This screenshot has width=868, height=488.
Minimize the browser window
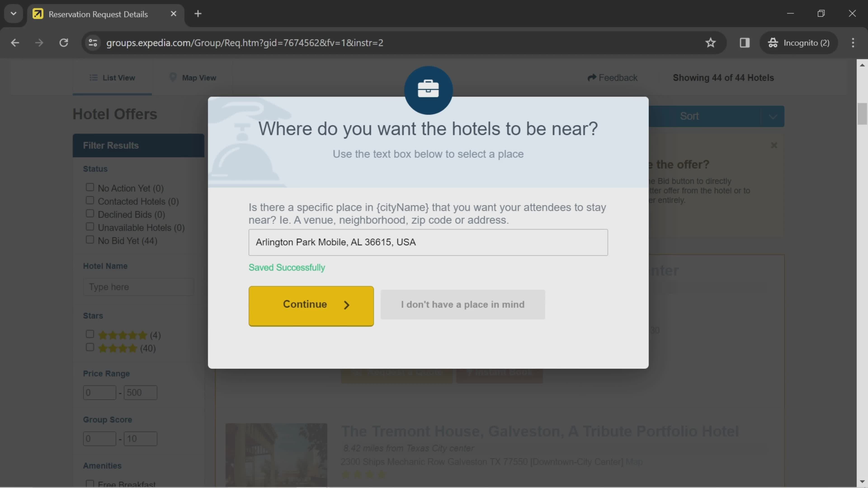tap(790, 14)
